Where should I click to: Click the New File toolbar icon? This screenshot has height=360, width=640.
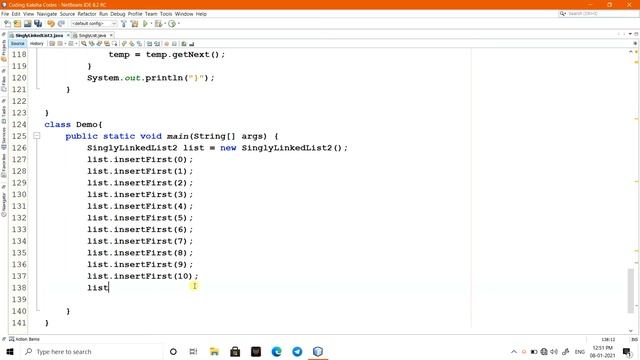coord(7,24)
